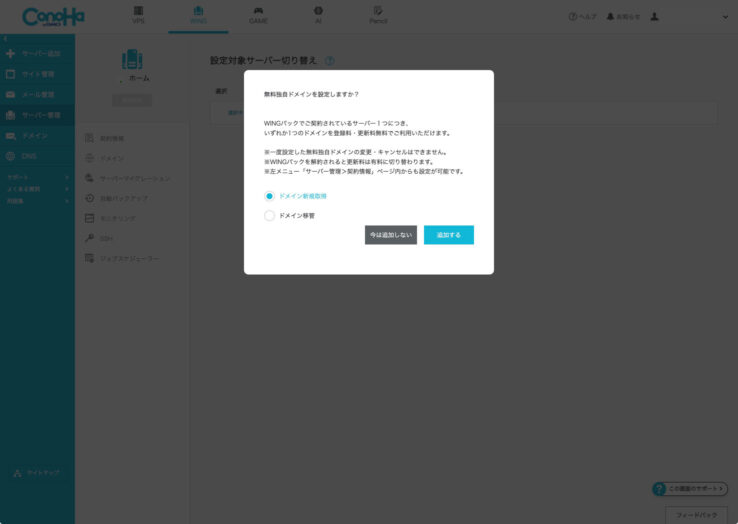This screenshot has width=738, height=524.
Task: Expand the third support submenu item
Action: [38, 201]
